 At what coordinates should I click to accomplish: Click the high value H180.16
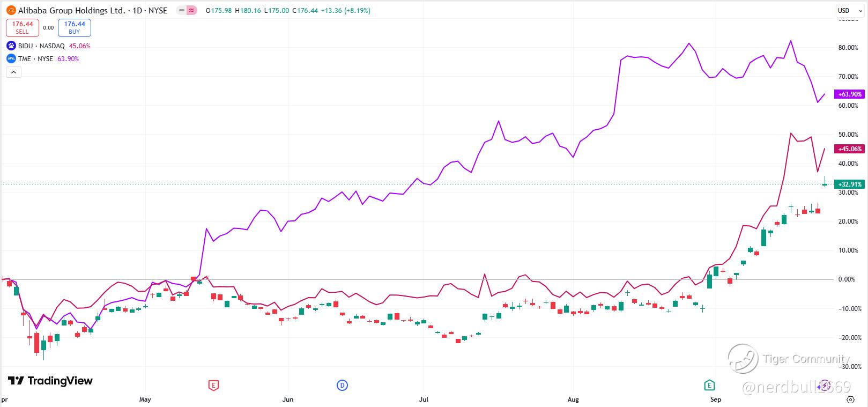point(248,10)
